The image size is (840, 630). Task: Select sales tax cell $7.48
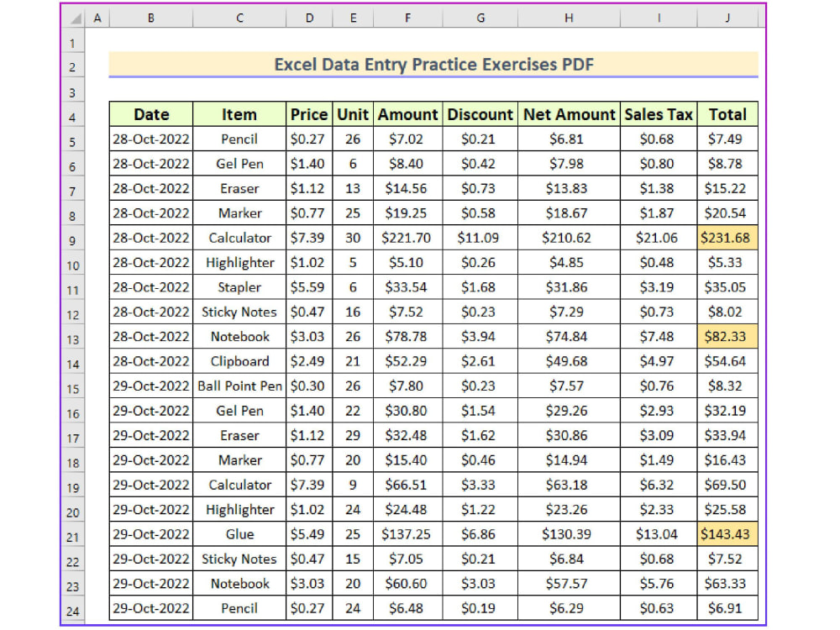pos(659,337)
